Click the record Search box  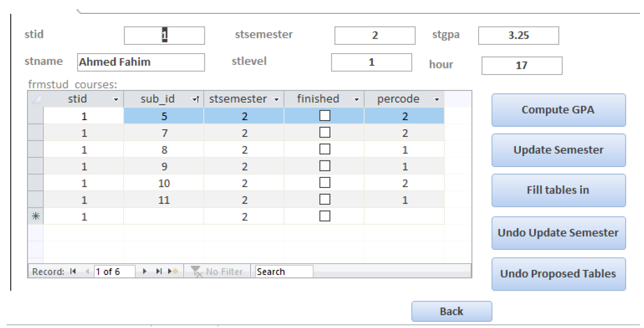(x=284, y=272)
